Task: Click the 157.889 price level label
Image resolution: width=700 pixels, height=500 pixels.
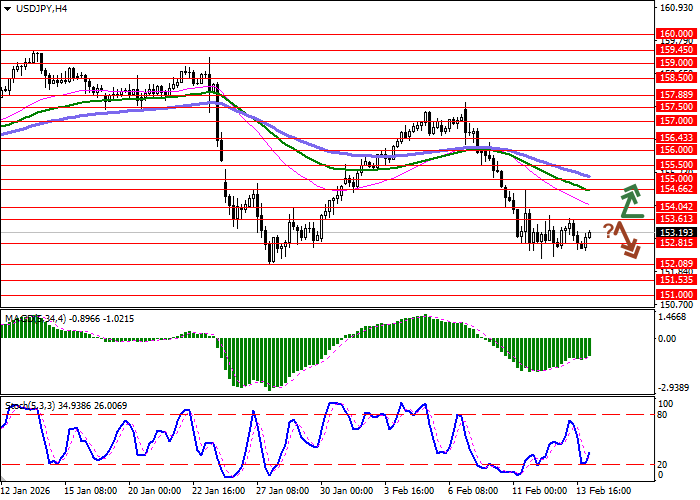Action: 677,94
